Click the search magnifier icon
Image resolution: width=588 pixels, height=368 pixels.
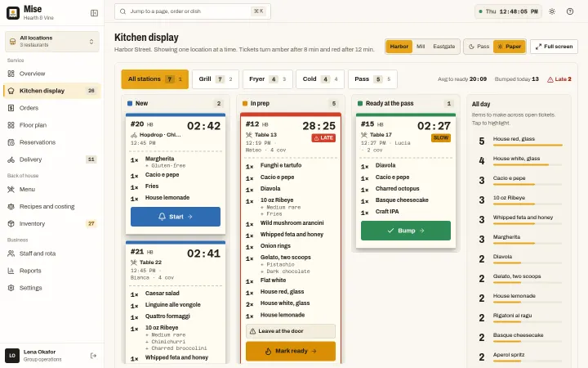122,11
